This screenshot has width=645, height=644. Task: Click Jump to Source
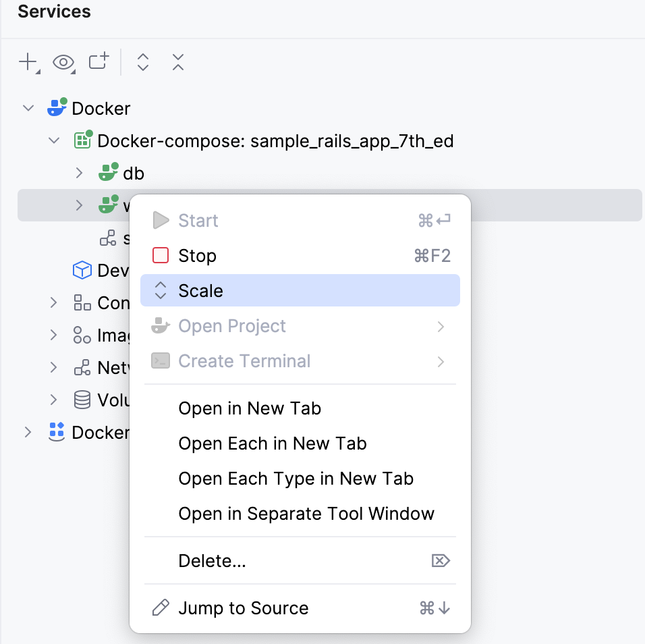(243, 608)
